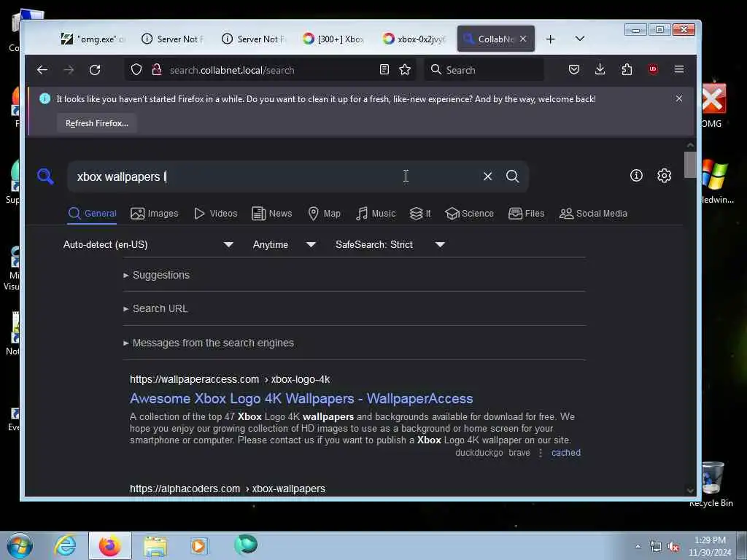Open the search preferences gear icon
This screenshot has width=747, height=560.
[x=664, y=176]
